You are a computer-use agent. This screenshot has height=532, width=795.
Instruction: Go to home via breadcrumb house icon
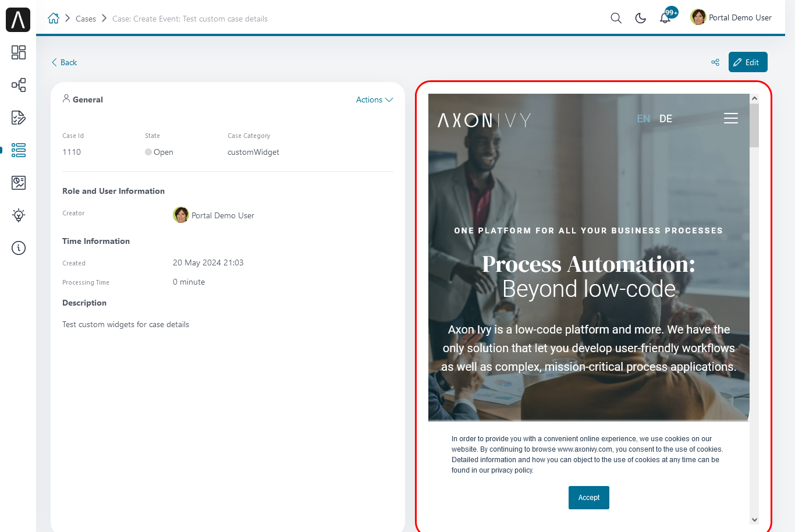54,18
